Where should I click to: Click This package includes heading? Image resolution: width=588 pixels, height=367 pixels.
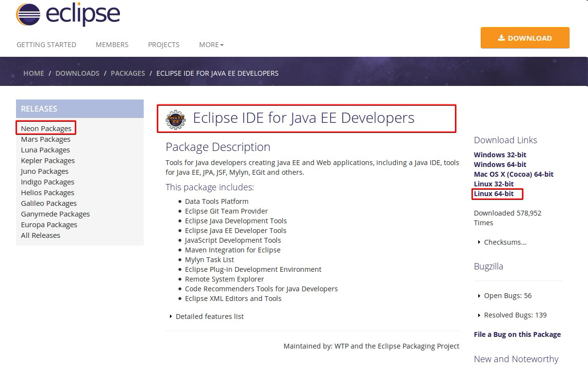tap(210, 187)
